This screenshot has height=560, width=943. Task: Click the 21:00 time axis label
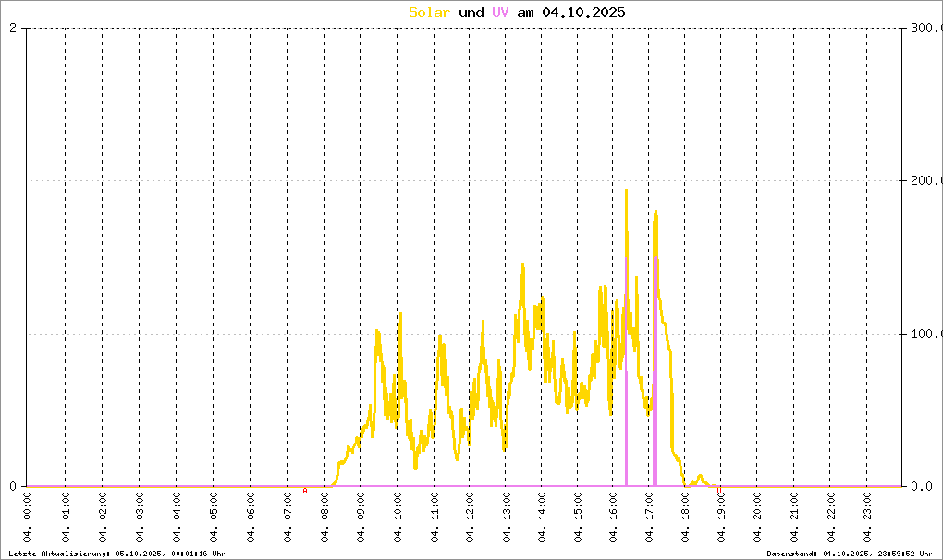coord(794,517)
